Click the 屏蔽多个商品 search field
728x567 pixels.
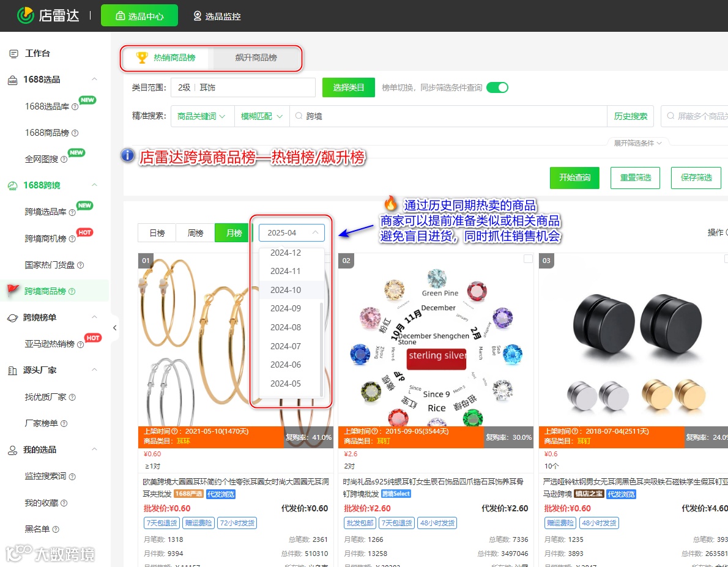695,116
